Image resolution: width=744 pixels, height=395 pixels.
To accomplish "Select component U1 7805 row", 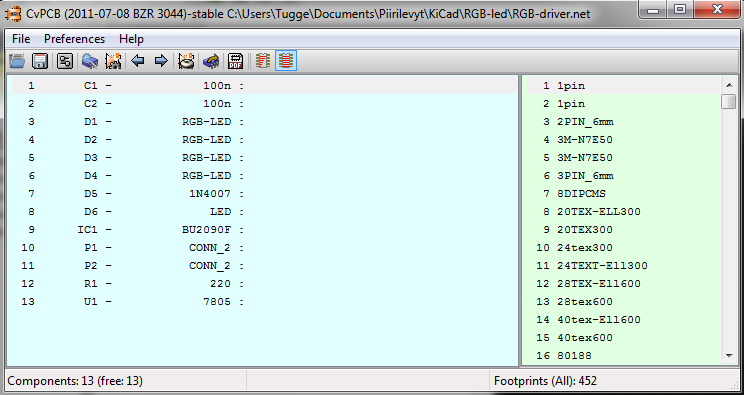I will tap(264, 301).
